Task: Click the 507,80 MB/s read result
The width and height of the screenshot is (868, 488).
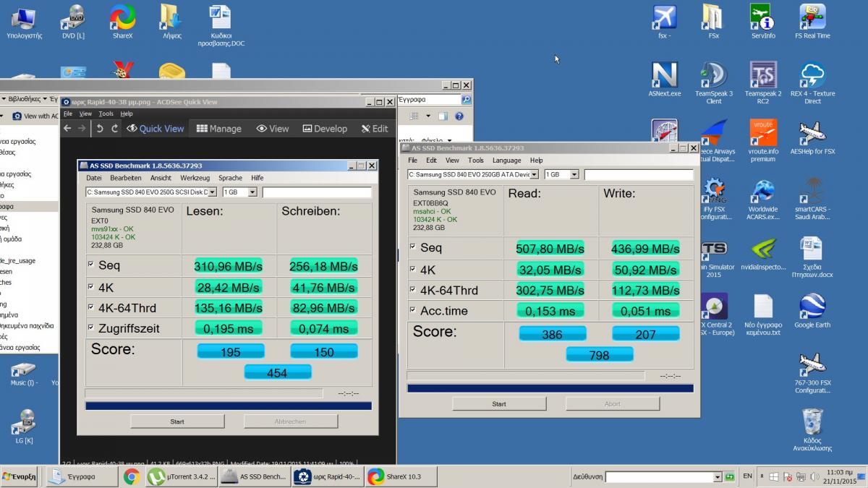Action: [x=550, y=249]
